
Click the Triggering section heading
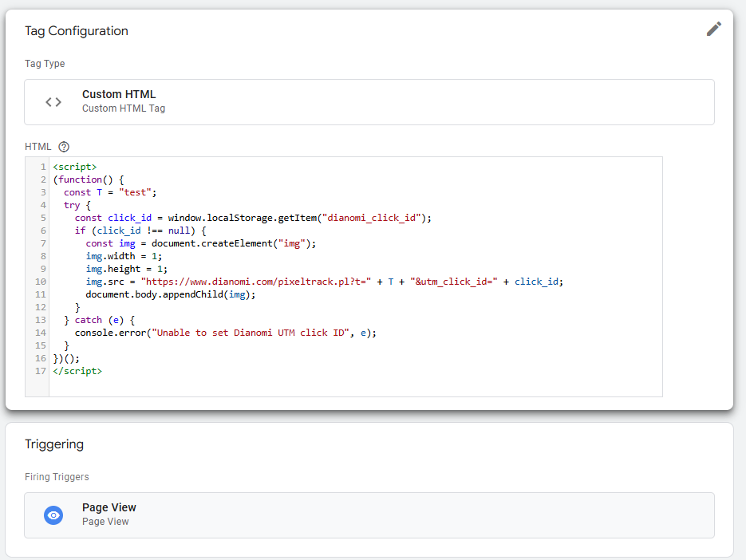click(54, 444)
